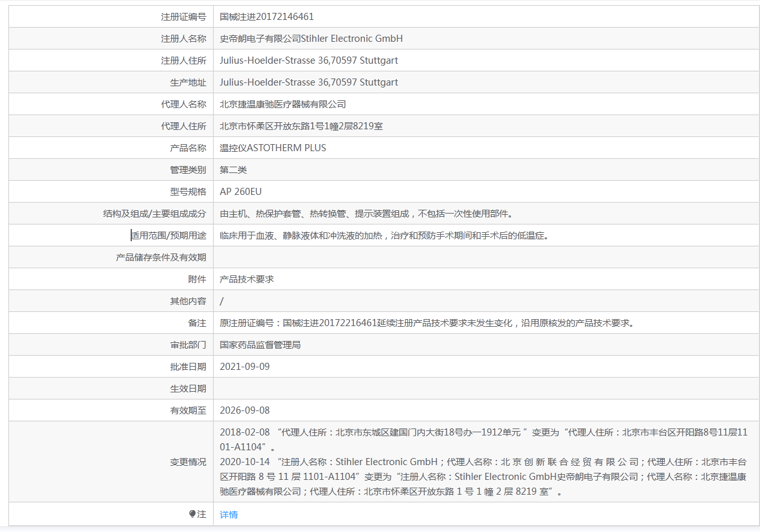
Task: Click the 变更情况 label
Action: (187, 462)
